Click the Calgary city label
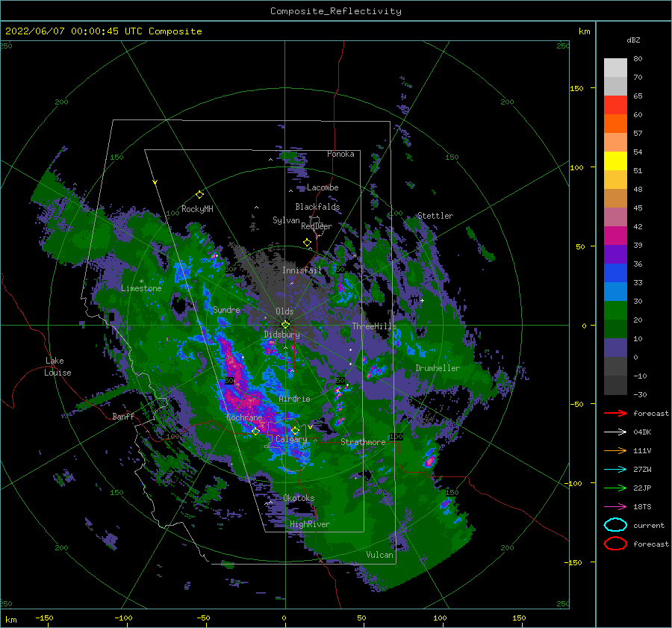 coord(291,439)
